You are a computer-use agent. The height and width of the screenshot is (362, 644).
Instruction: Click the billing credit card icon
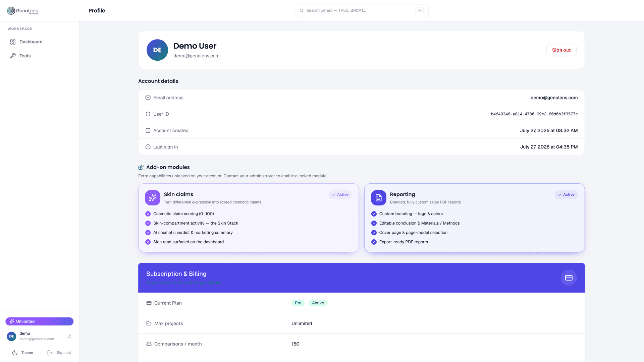(x=569, y=278)
